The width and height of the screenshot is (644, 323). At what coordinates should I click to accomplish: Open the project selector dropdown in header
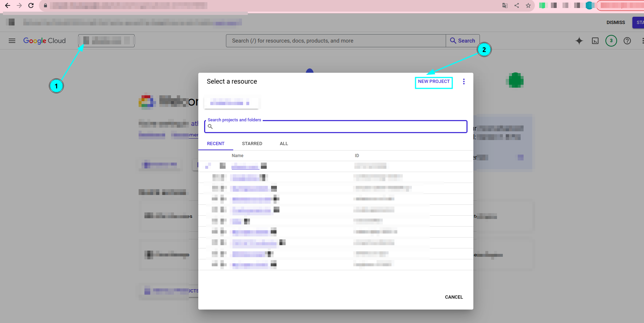point(106,41)
